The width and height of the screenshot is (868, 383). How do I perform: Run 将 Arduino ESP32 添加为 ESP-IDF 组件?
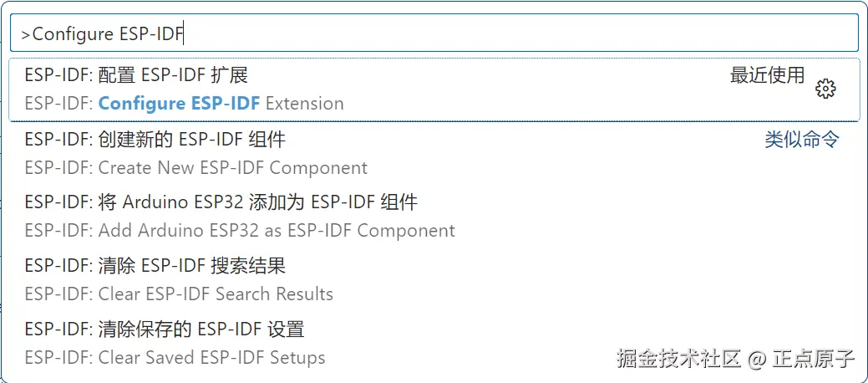click(221, 202)
